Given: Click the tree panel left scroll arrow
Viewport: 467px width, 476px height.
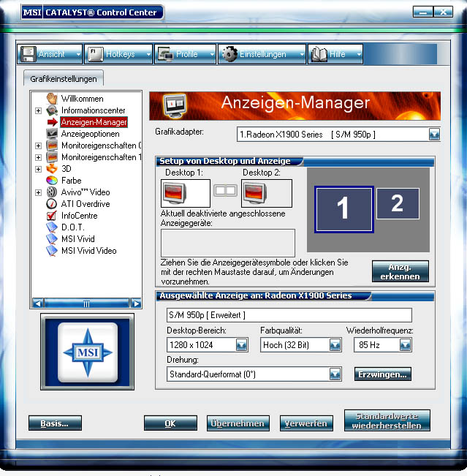Looking at the screenshot, I should point(38,303).
